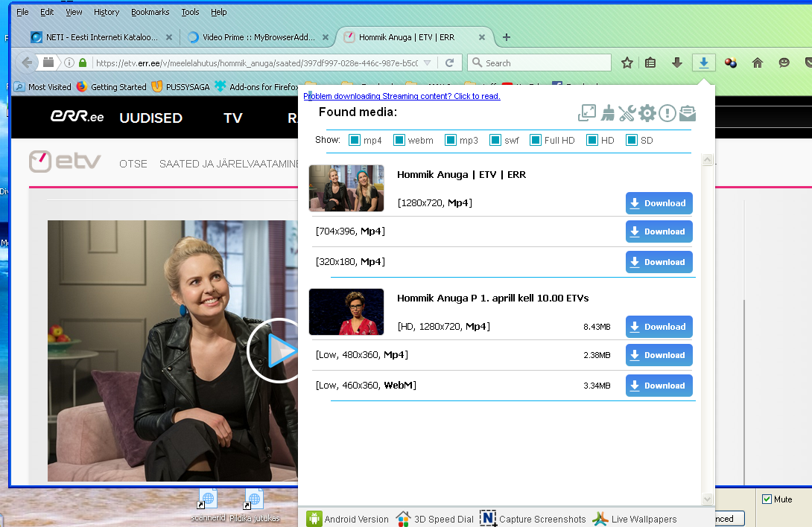
Task: Click the back navigation arrow
Action: (27, 63)
